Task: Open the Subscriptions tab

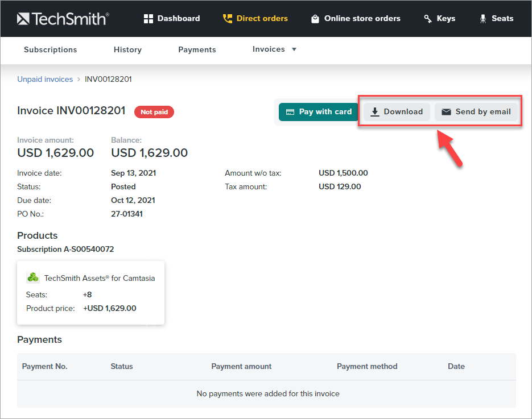Action: tap(50, 50)
